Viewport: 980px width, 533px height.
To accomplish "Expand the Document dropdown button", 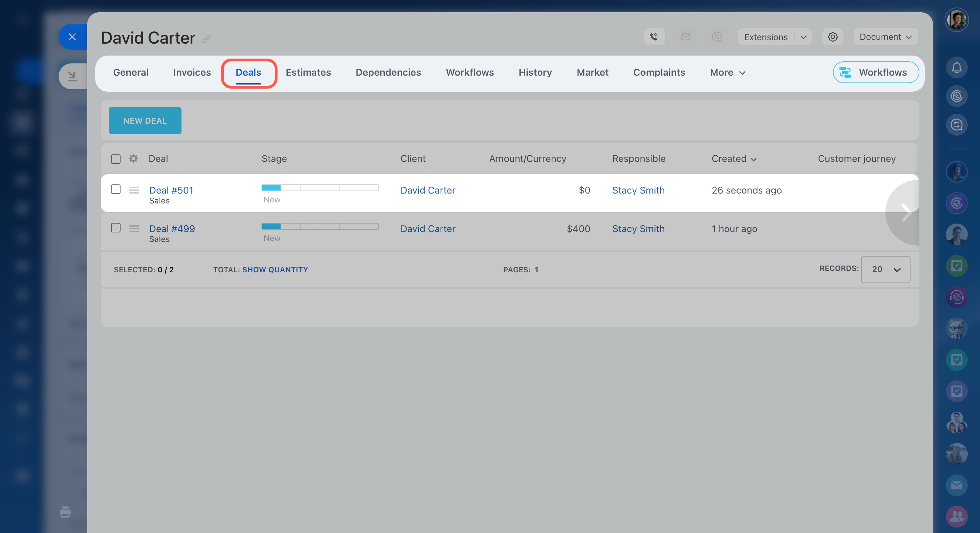I will (885, 37).
